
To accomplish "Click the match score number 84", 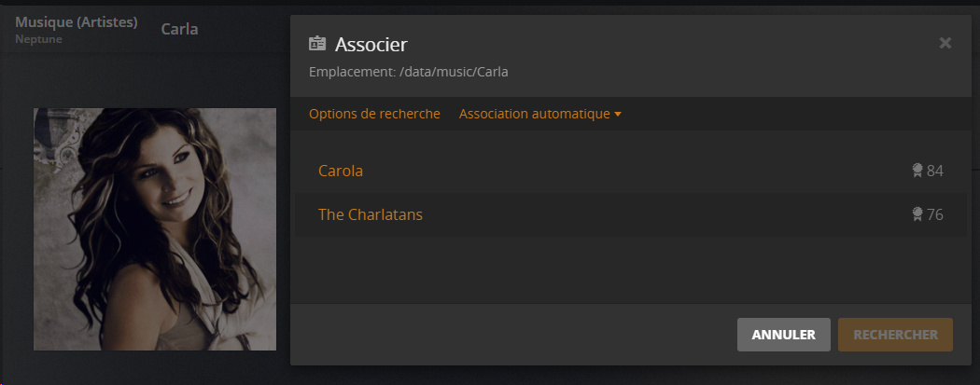I will (935, 171).
